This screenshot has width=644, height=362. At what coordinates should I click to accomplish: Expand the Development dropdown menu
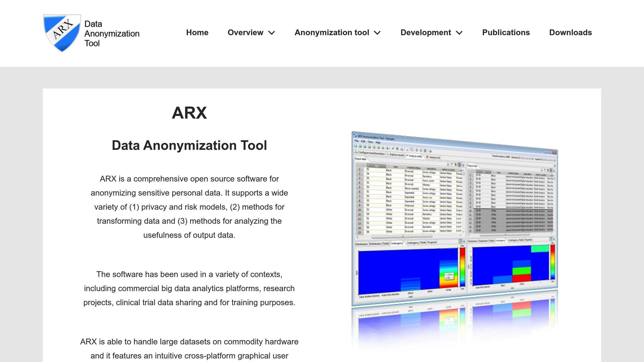(431, 32)
